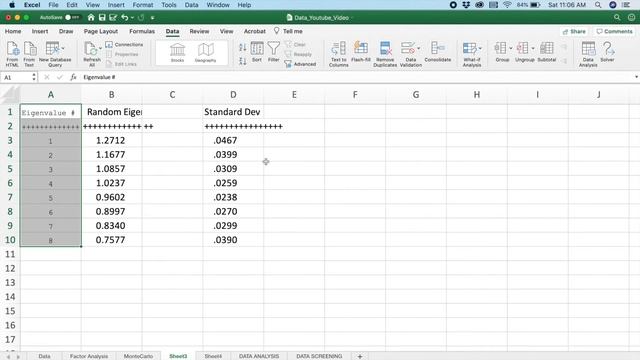Click the Ungroup icon
Image resolution: width=640 pixels, height=360 pixels.
(524, 51)
